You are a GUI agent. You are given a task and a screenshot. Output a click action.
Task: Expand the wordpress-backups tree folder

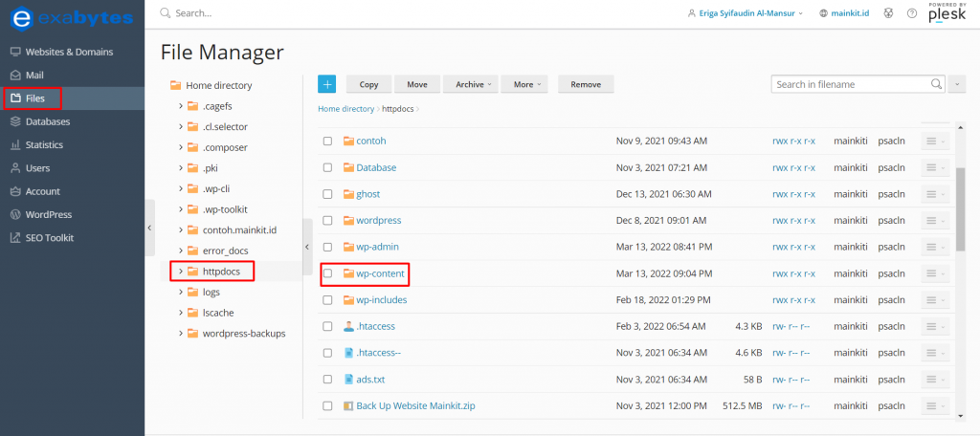pos(181,333)
